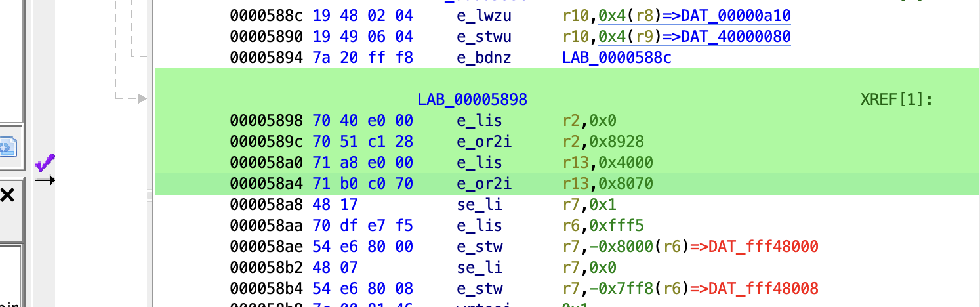Click the e_lwzu mnemonic
980x307 pixels.
click(483, 16)
